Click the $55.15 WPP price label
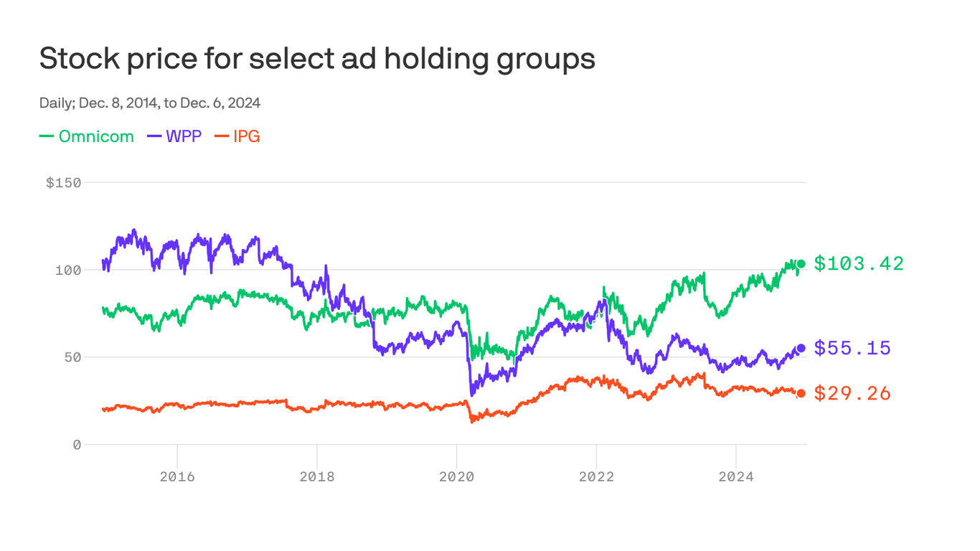Image resolution: width=980 pixels, height=551 pixels. pos(852,348)
